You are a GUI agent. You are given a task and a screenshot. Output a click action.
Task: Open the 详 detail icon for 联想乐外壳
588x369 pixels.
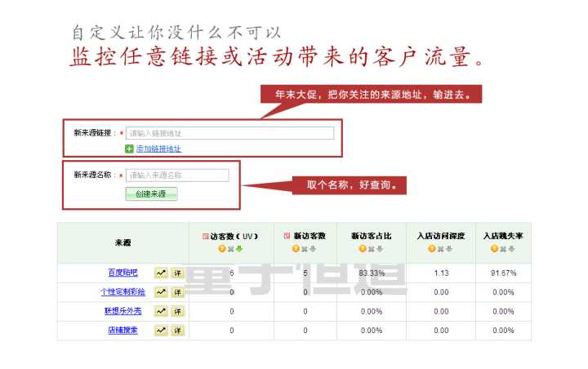pos(177,311)
